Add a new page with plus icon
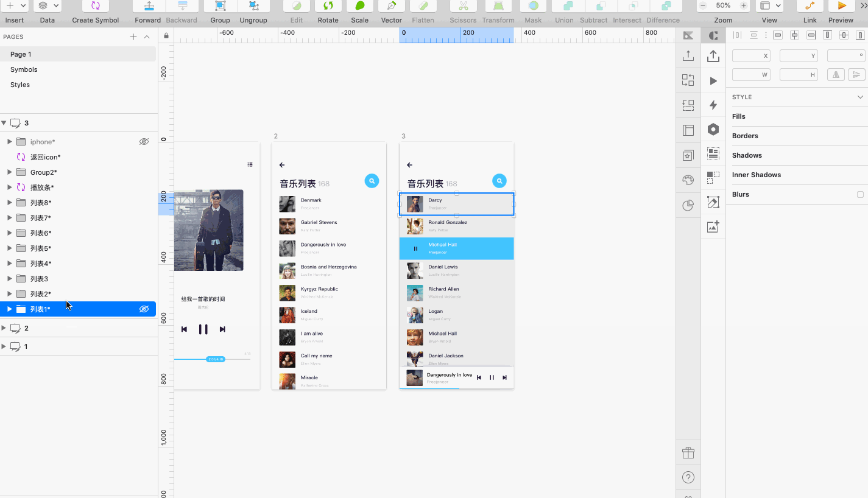Screen dimensions: 868x498 click(x=133, y=37)
